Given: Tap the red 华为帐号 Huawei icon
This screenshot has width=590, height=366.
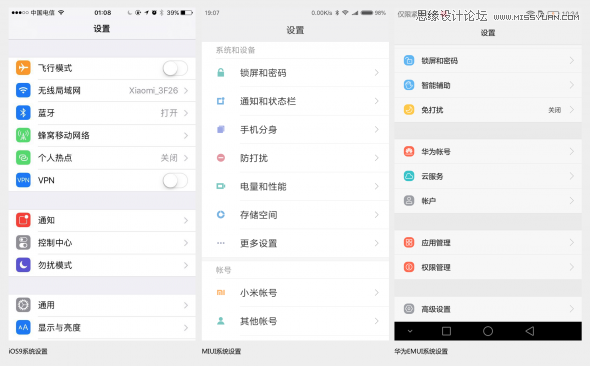Looking at the screenshot, I should pyautogui.click(x=409, y=151).
